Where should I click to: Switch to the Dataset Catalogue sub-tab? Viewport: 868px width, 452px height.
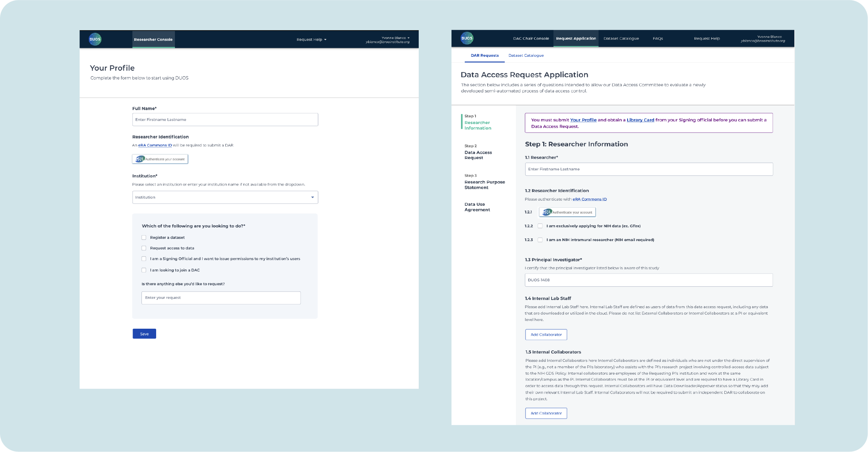pos(526,56)
